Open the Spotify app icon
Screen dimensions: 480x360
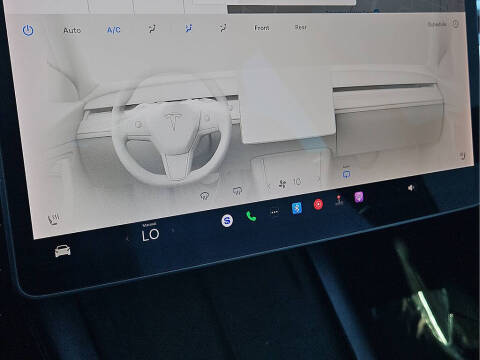[x=227, y=220]
